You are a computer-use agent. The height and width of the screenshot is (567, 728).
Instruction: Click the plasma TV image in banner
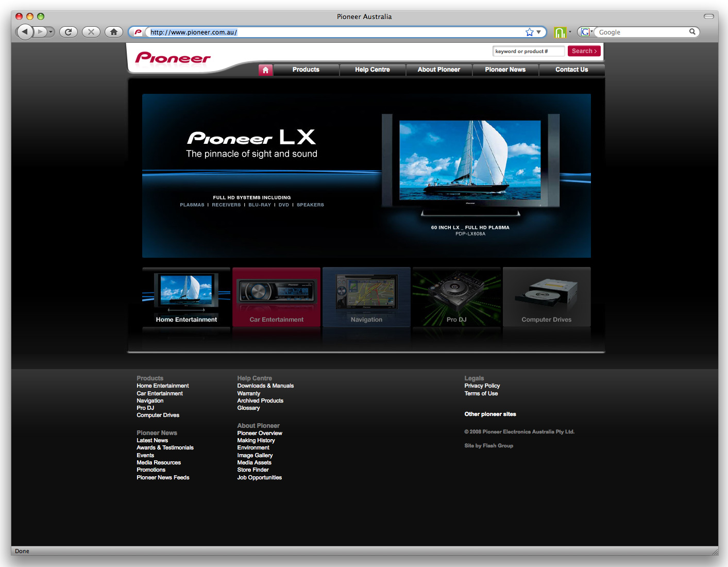tap(470, 164)
